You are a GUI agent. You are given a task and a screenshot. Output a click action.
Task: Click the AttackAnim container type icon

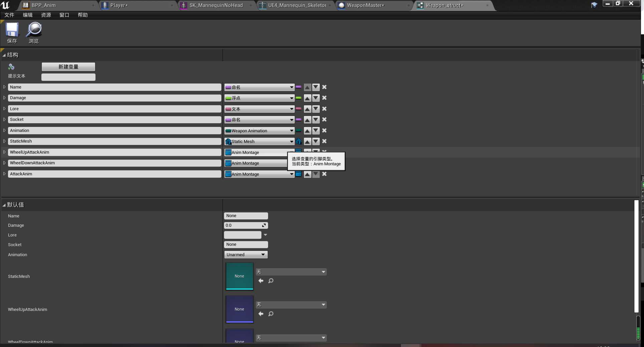tap(298, 174)
